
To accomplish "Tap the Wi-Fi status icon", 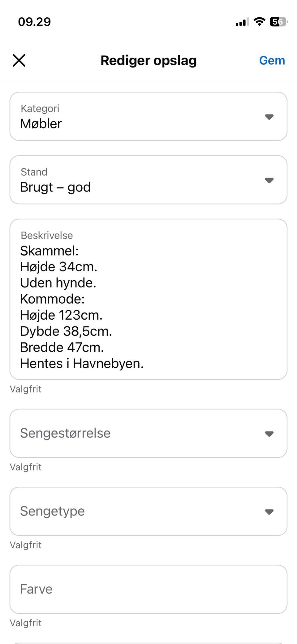I will pos(259,22).
